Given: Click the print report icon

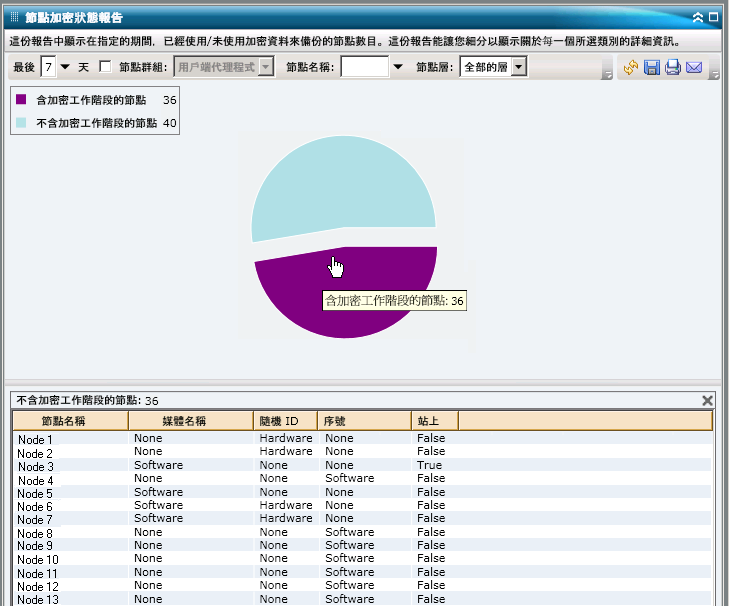Looking at the screenshot, I should point(673,68).
